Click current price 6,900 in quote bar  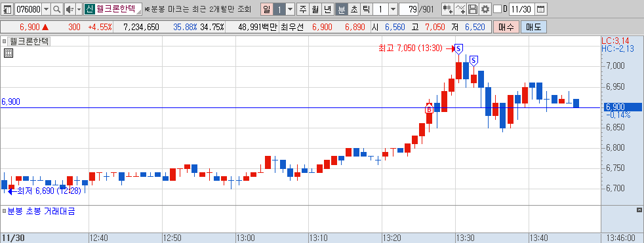[30, 27]
